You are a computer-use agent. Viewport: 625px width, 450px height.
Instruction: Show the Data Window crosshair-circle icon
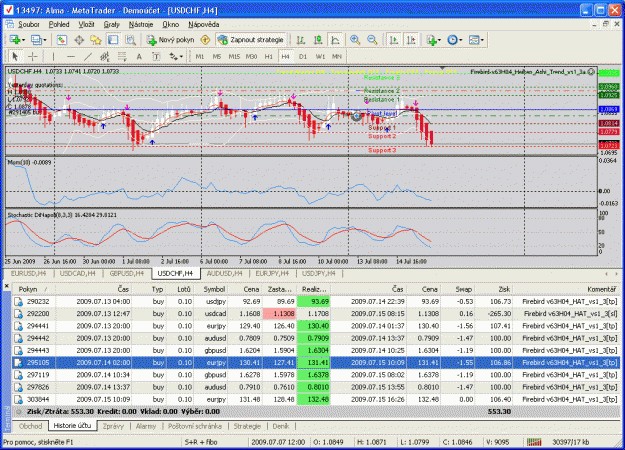pos(79,40)
